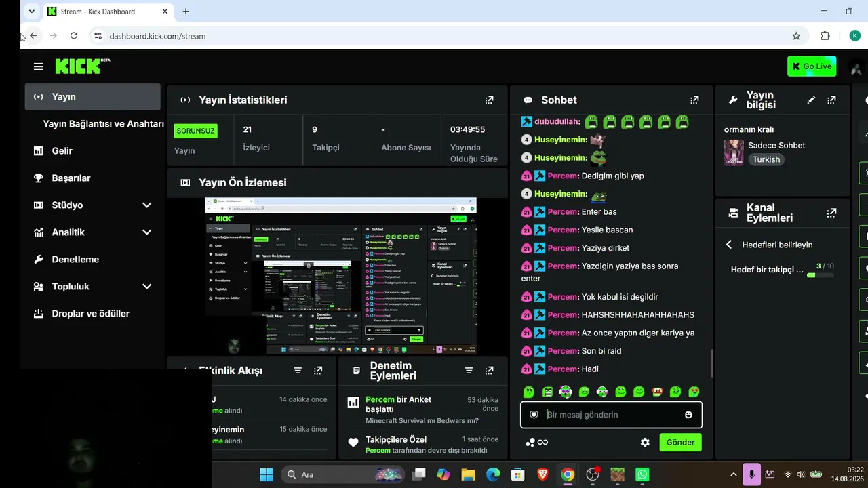The image size is (868, 488).
Task: Click the Takipçilere Özel moderation entry
Action: (422, 445)
